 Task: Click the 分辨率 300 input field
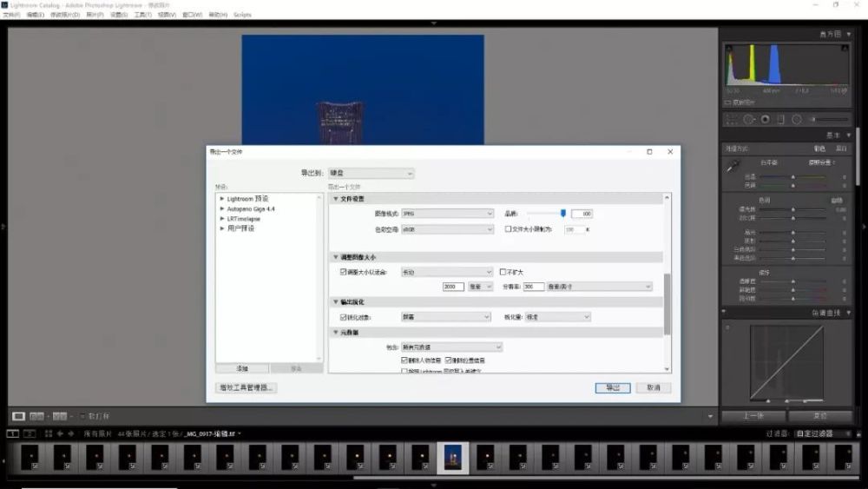[534, 287]
